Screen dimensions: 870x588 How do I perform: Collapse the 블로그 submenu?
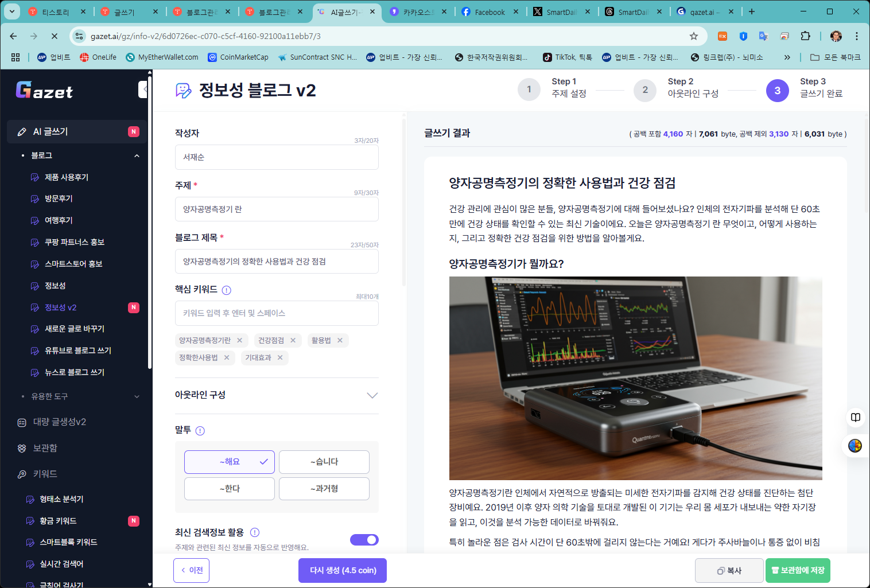[137, 155]
